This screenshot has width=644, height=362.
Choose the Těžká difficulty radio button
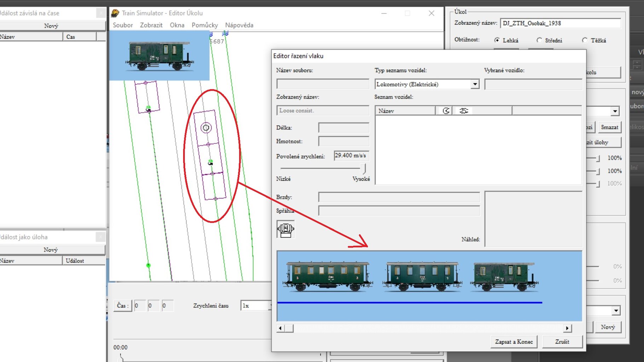585,40
